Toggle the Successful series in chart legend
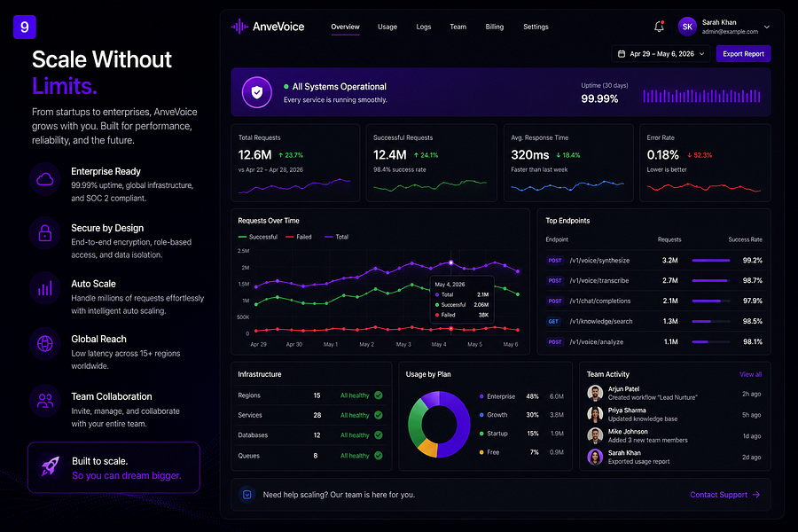Image resolution: width=798 pixels, height=532 pixels. tap(258, 237)
